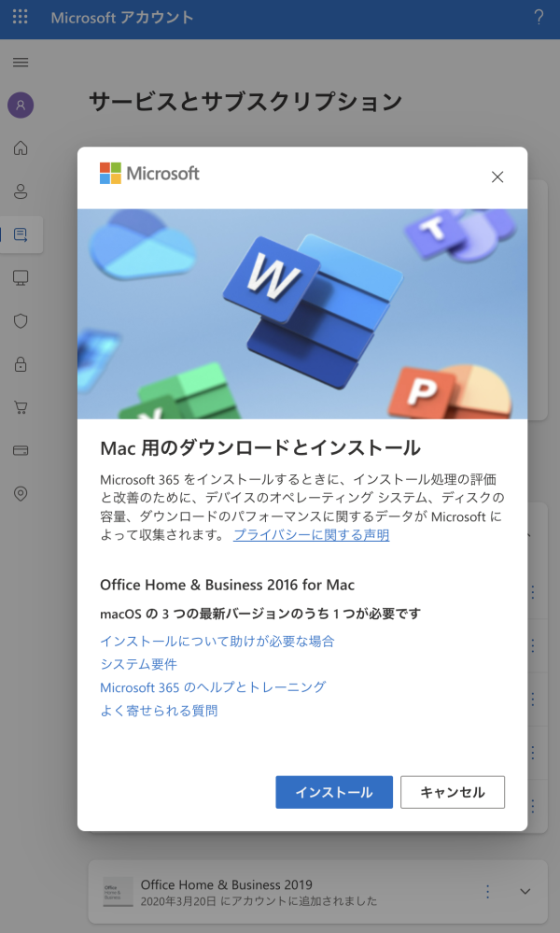Open more options for Office Home & Business 2019
The height and width of the screenshot is (933, 560).
click(487, 891)
